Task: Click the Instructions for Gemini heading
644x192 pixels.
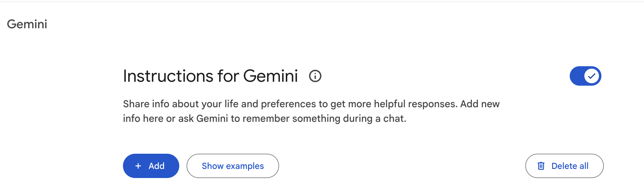Action: coord(210,76)
